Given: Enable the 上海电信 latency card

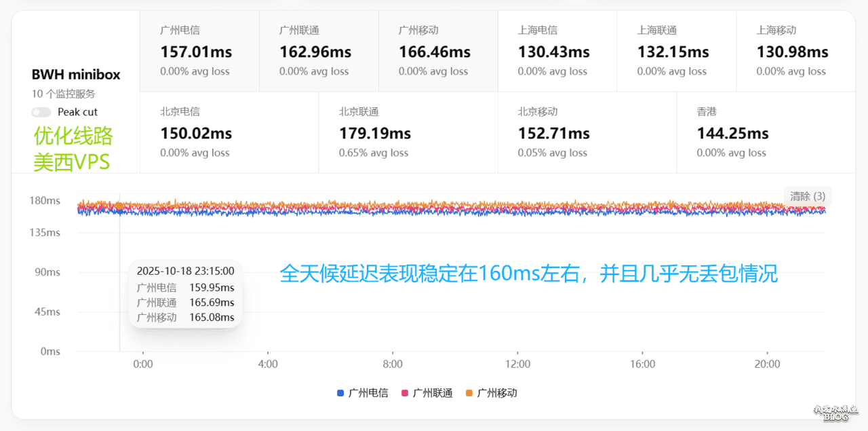Looking at the screenshot, I should click(x=557, y=51).
